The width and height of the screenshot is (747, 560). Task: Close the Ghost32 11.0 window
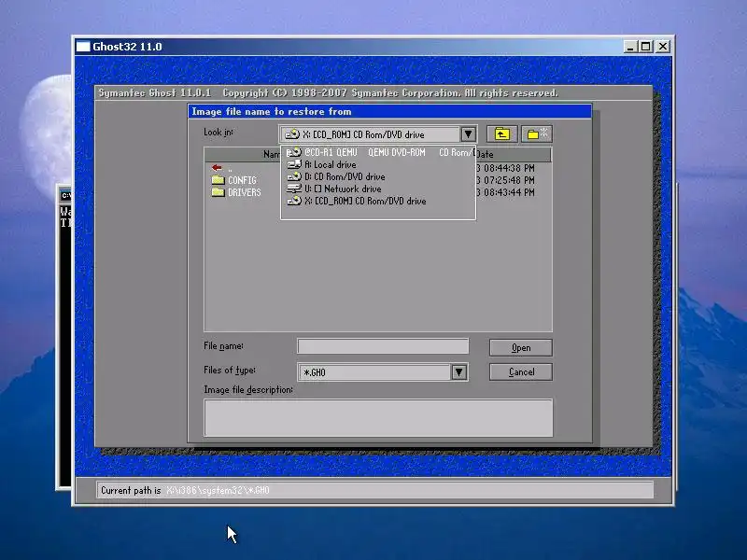[x=663, y=47]
